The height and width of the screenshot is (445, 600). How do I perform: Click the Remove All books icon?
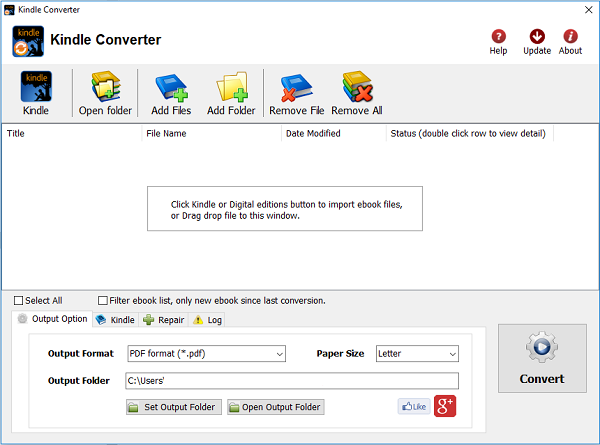pyautogui.click(x=357, y=86)
